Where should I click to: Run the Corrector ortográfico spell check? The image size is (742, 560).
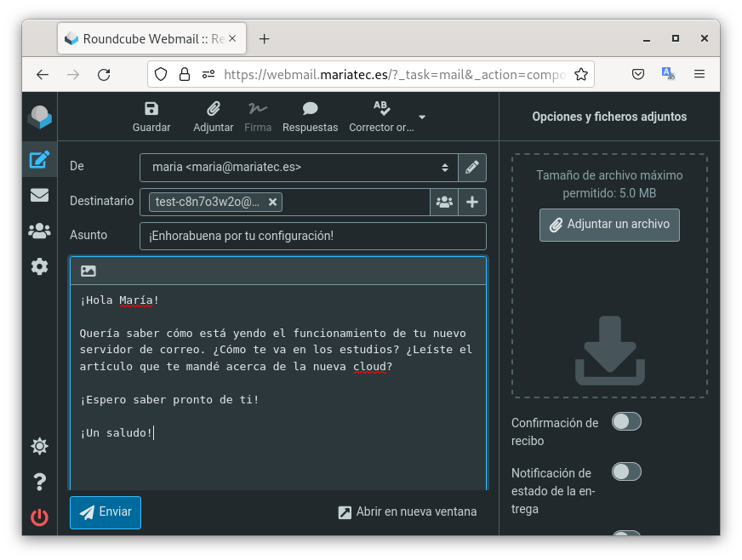(x=381, y=117)
